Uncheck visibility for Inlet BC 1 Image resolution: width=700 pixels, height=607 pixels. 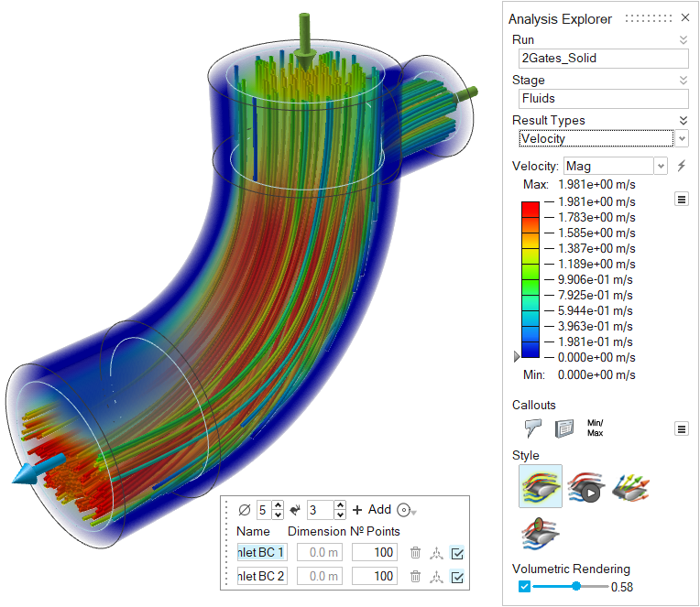tap(458, 552)
